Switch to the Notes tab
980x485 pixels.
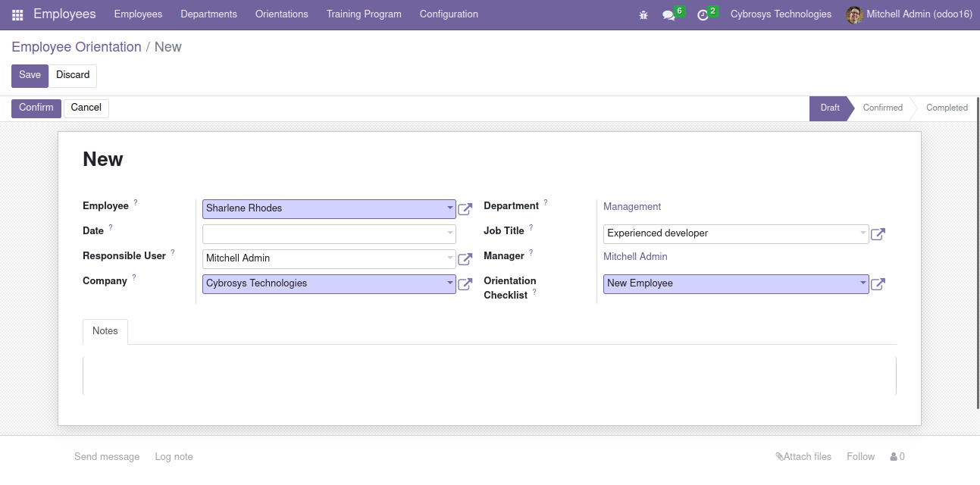coord(105,331)
